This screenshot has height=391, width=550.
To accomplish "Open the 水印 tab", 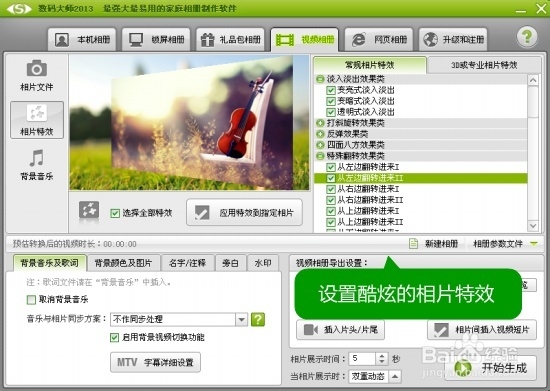I will (x=263, y=263).
